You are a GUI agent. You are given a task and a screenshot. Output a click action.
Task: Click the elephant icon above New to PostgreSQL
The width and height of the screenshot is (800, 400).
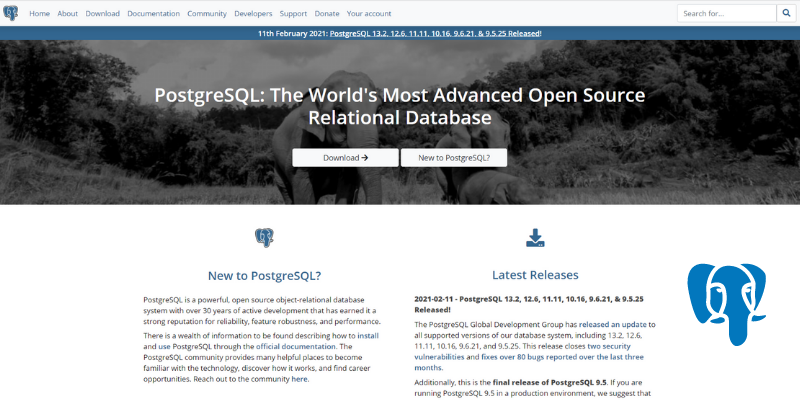pyautogui.click(x=264, y=238)
